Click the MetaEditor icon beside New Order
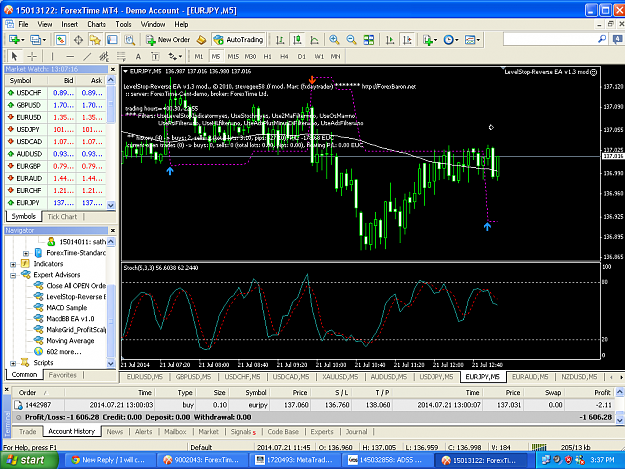Viewport: 625px width, 469px height. click(x=201, y=40)
